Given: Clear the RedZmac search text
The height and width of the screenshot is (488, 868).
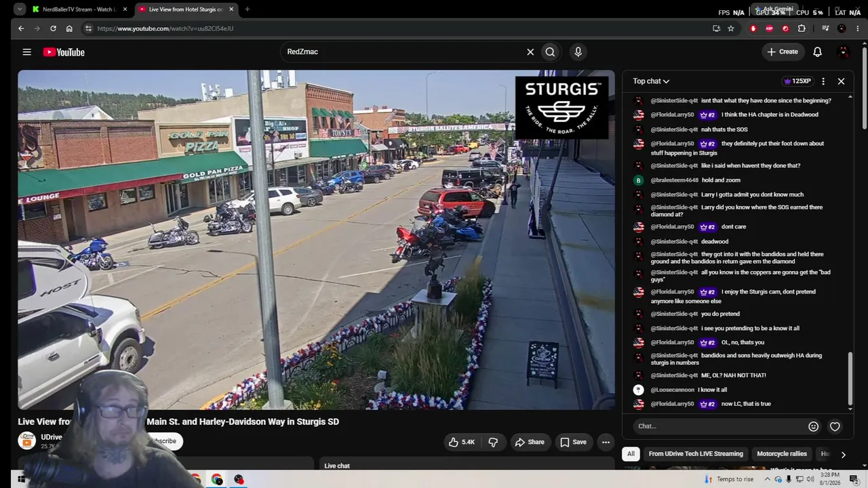Looking at the screenshot, I should pos(530,52).
